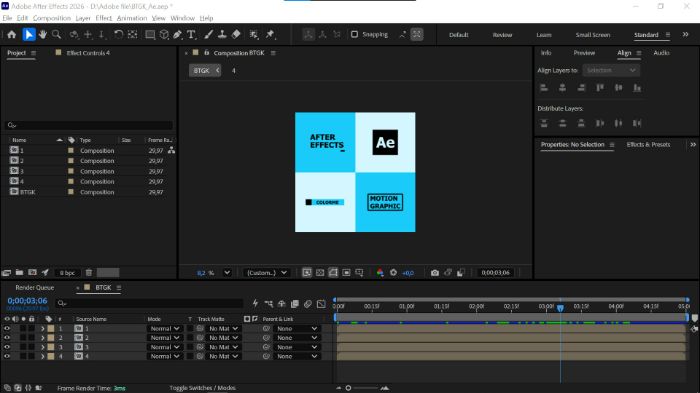Open the Animation menu
The height and width of the screenshot is (393, 700).
coord(132,18)
